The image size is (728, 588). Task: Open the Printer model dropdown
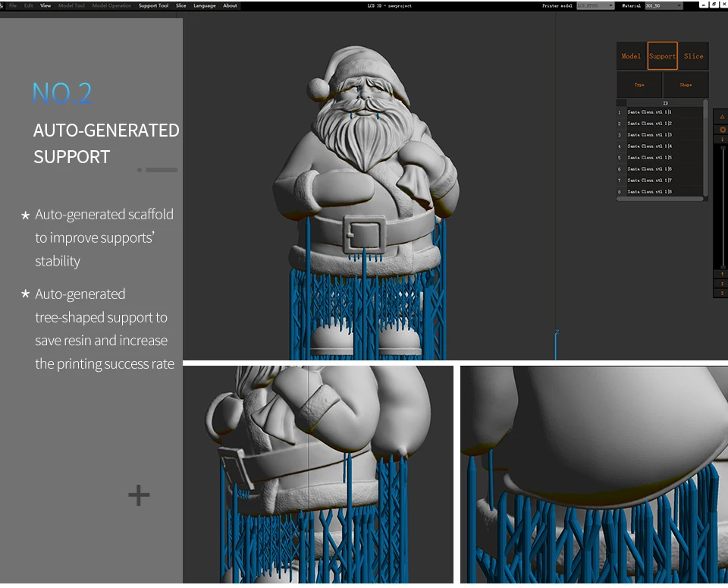tap(595, 5)
